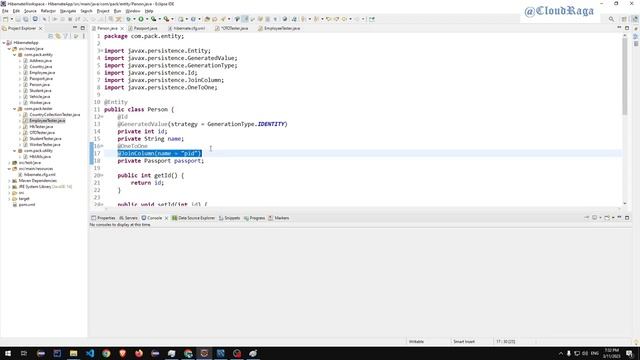640x360 pixels.
Task: Minimize the Project Explorer panel
Action: [x=75, y=28]
